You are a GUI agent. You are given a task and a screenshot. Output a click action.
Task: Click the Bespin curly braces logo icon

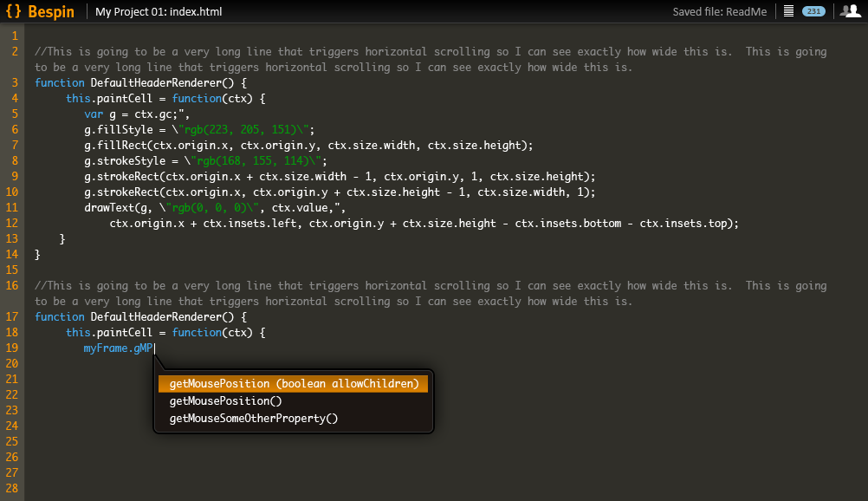13,11
